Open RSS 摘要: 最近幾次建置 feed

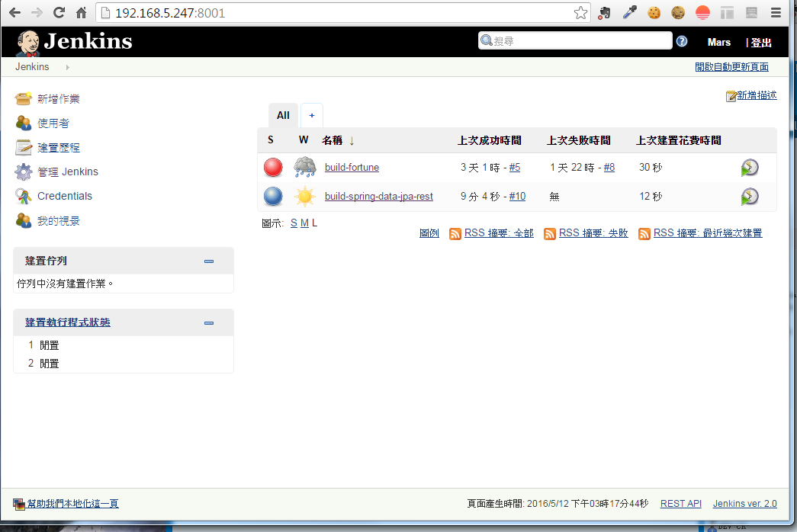point(708,233)
